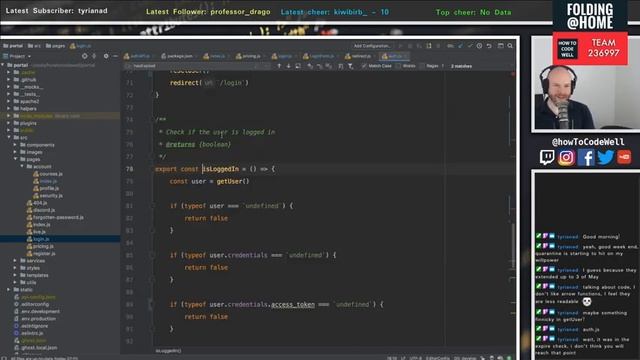Screen dimensions: 640x360
Task: Click the portal breadcrumb
Action: pos(13,46)
